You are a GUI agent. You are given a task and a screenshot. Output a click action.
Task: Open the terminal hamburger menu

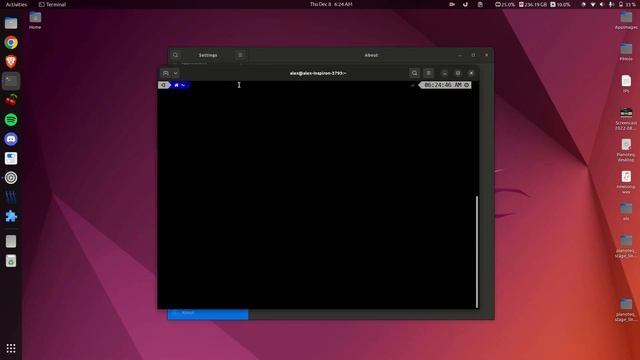pyautogui.click(x=428, y=73)
